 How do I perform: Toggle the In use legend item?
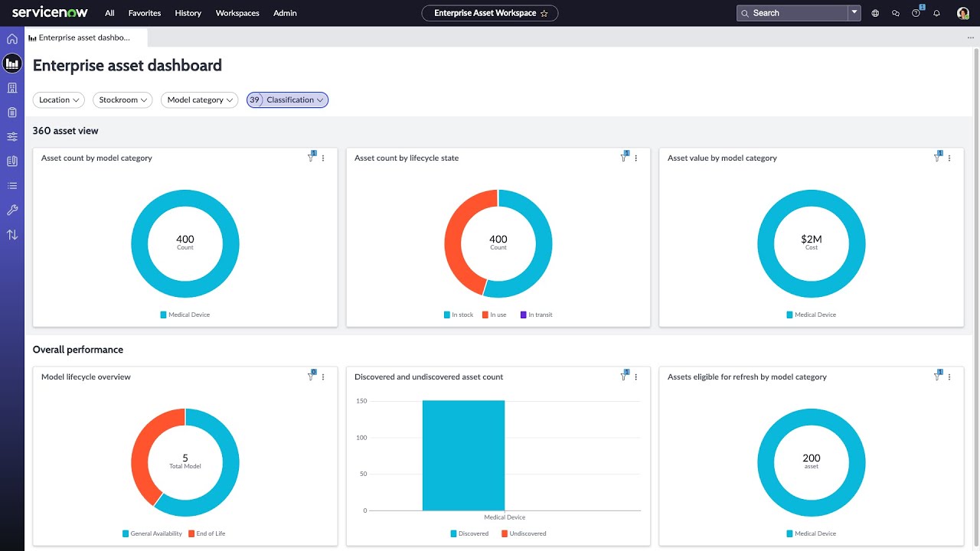click(x=495, y=315)
